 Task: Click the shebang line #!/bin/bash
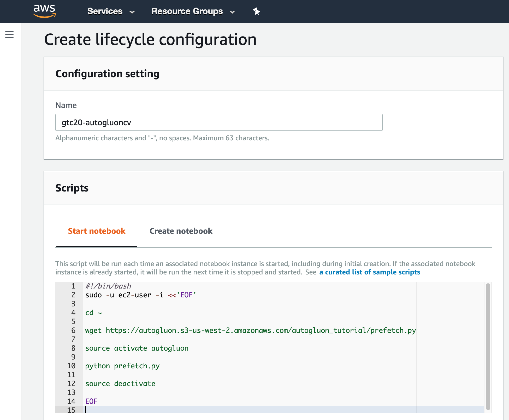(x=108, y=286)
